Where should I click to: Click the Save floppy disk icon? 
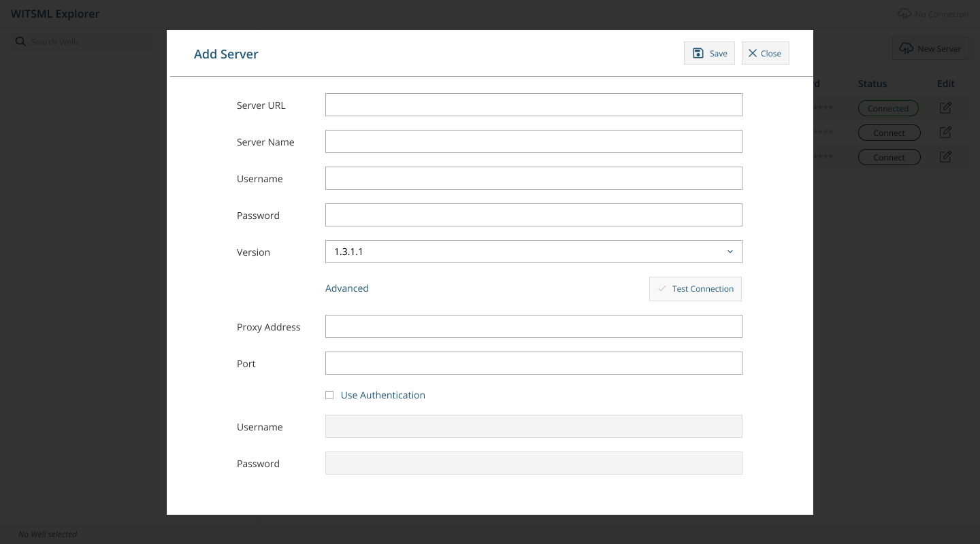(x=698, y=53)
